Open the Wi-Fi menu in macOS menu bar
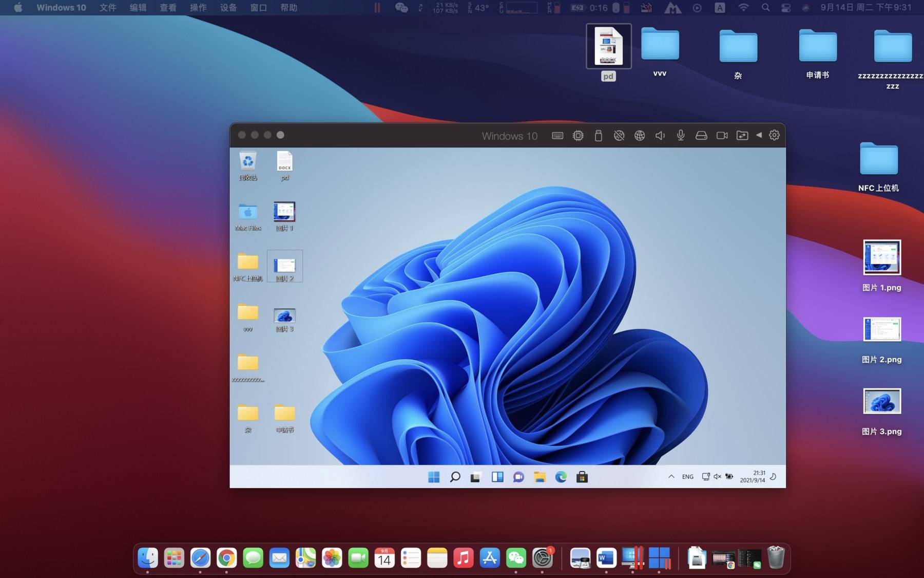 click(742, 8)
